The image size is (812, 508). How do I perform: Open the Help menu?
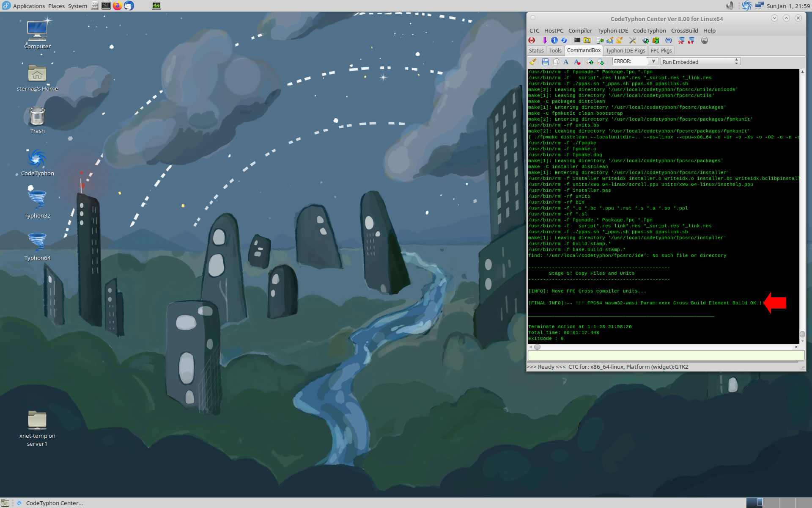tap(709, 30)
